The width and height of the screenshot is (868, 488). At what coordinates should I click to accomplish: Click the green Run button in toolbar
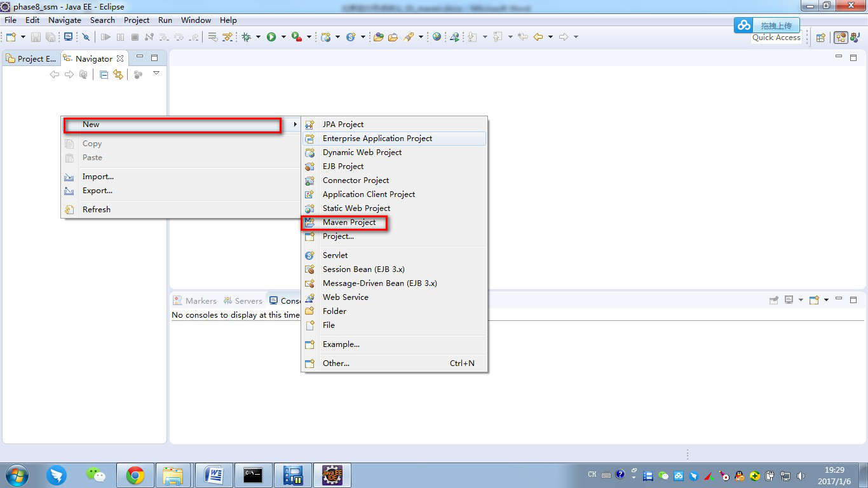(271, 37)
